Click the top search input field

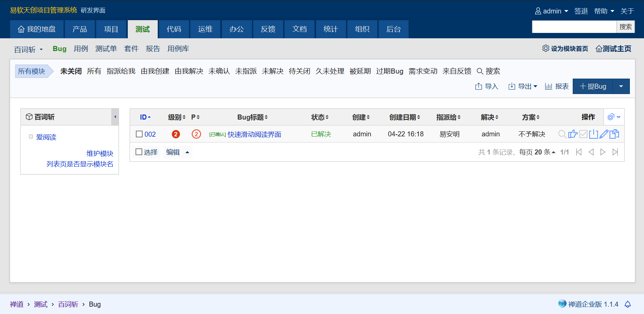coord(574,27)
